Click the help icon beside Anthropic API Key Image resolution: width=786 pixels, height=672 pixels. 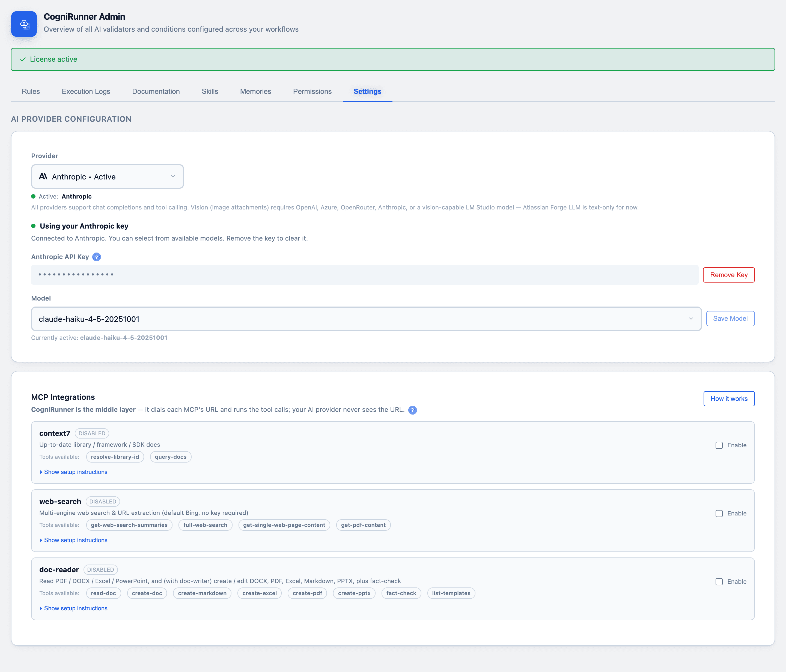click(x=97, y=257)
